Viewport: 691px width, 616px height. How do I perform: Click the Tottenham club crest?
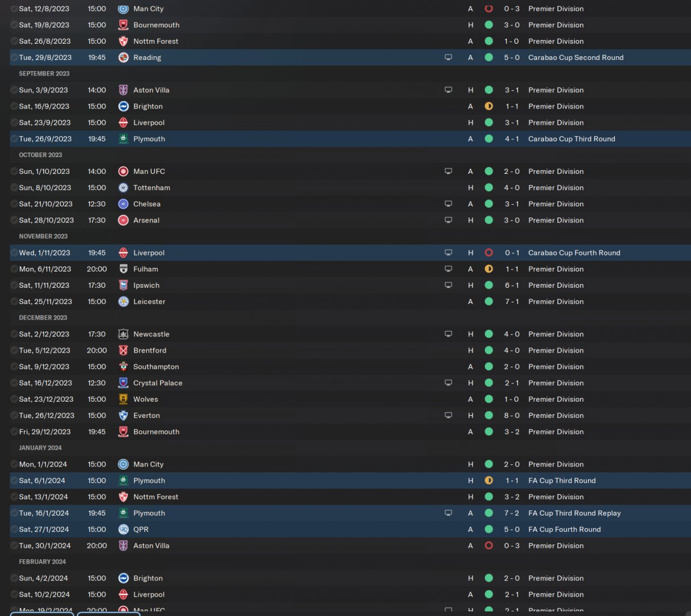[x=123, y=188]
